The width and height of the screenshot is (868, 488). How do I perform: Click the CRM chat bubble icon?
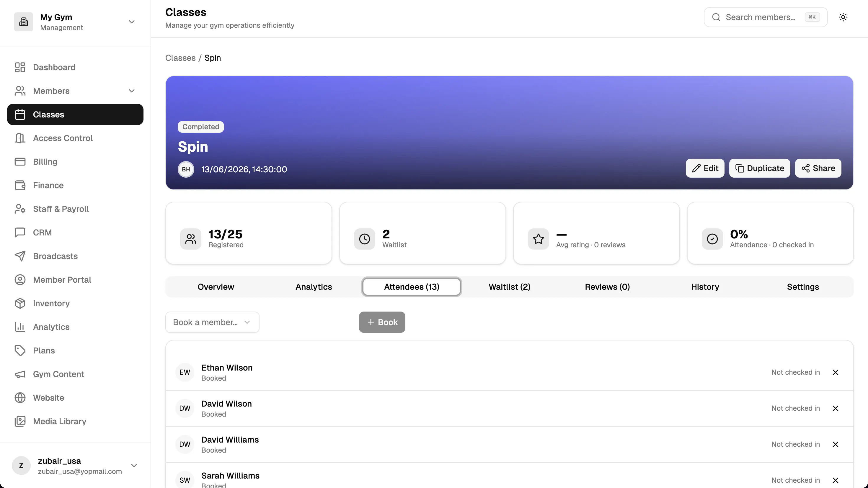click(x=20, y=232)
